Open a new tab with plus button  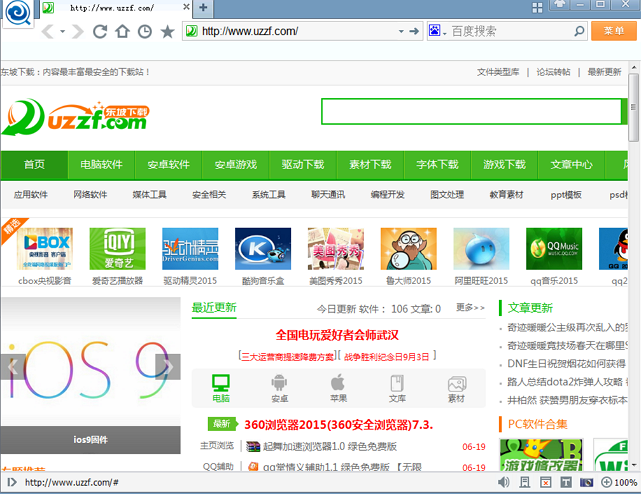point(203,7)
